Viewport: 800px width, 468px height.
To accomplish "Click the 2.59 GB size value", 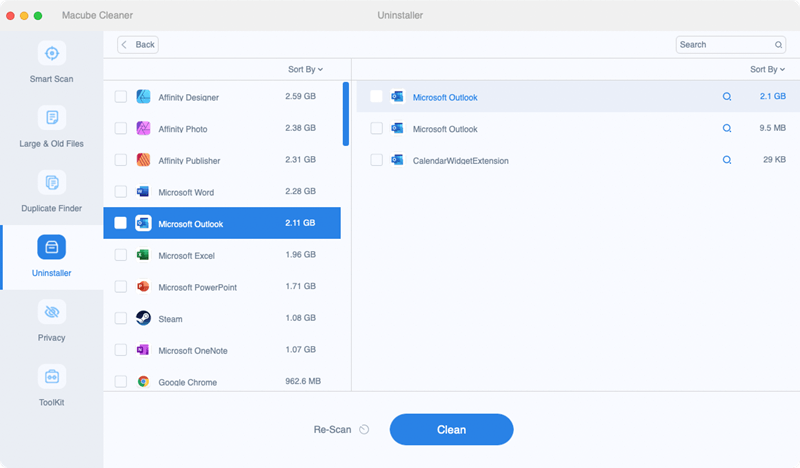I will coord(301,96).
